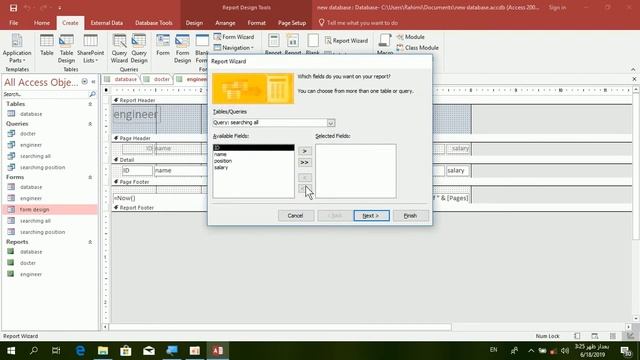Image resolution: width=640 pixels, height=360 pixels.
Task: Create a Macro from ribbon
Action: pos(384,45)
